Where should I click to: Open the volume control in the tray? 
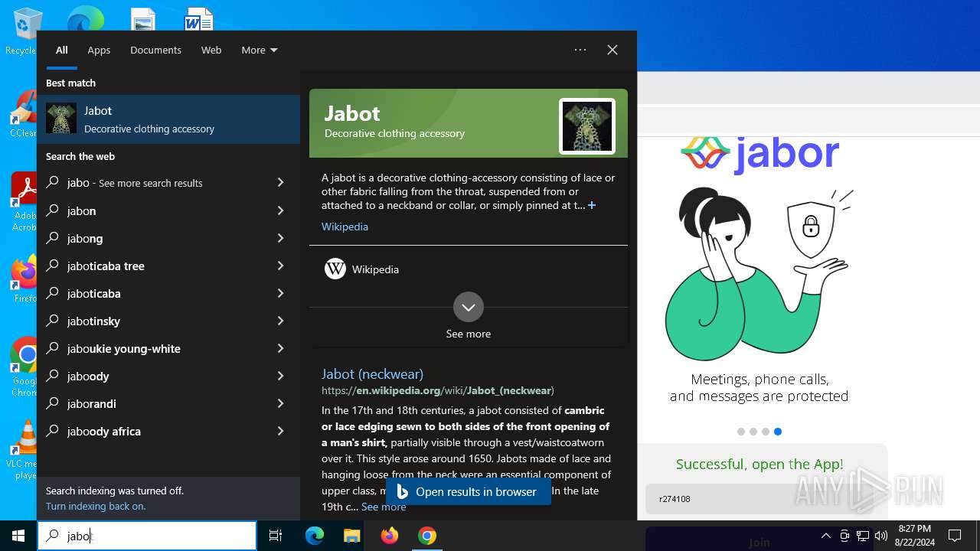tap(881, 536)
